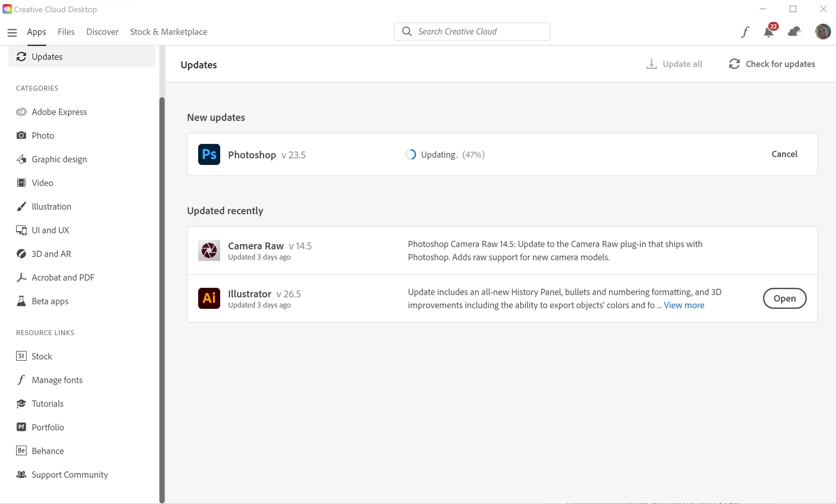Switch to the Files tab
Screen dimensions: 836x504
pyautogui.click(x=66, y=32)
